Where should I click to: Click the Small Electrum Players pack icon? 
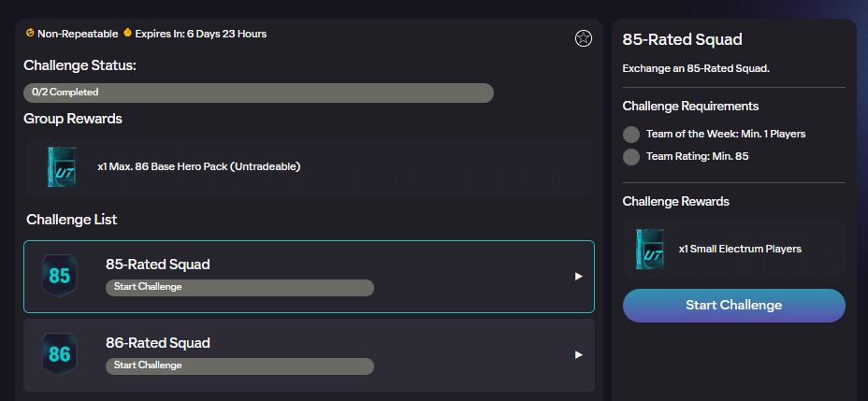(649, 249)
